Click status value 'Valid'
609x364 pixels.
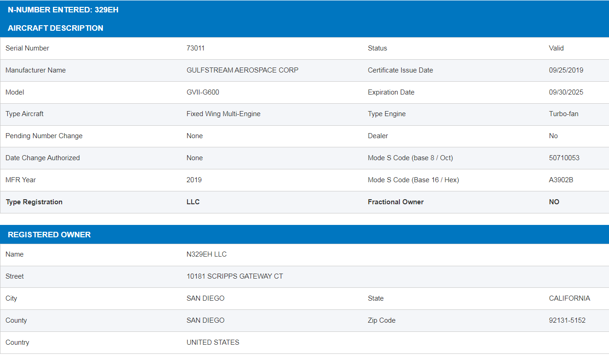[x=556, y=48]
